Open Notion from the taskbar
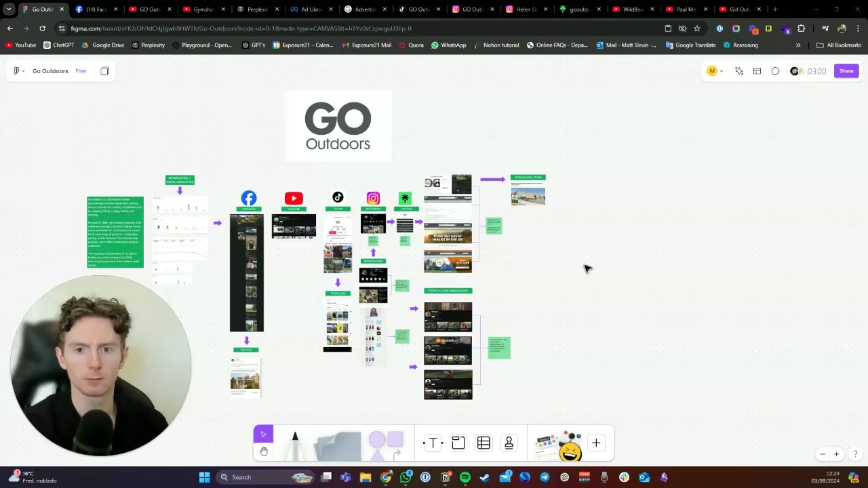868x488 pixels. click(445, 477)
